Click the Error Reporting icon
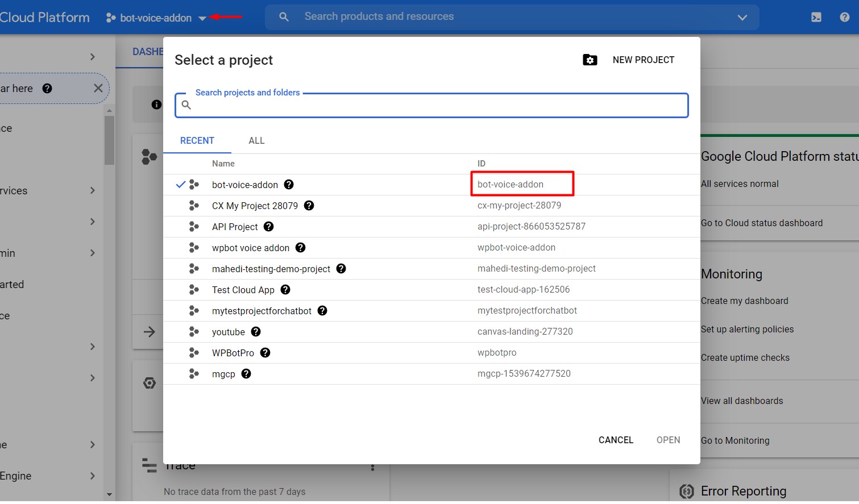 tap(687, 491)
